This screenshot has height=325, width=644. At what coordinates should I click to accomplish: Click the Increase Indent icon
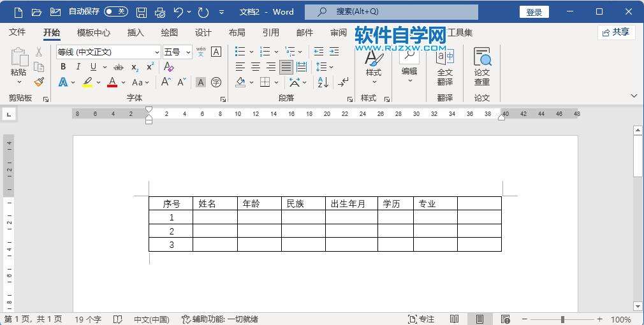click(334, 52)
